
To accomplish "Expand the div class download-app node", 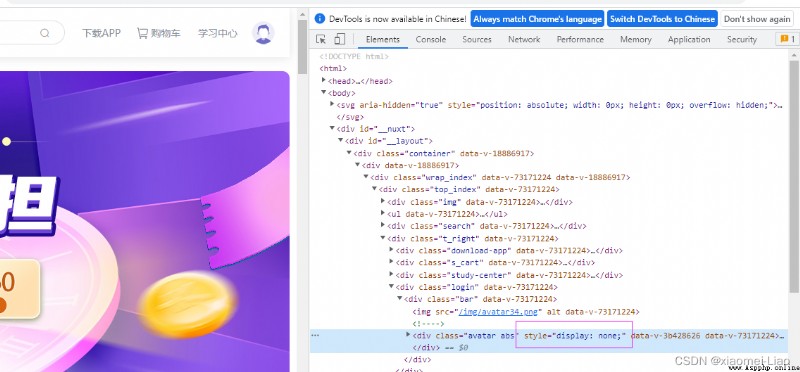I will pyautogui.click(x=391, y=250).
